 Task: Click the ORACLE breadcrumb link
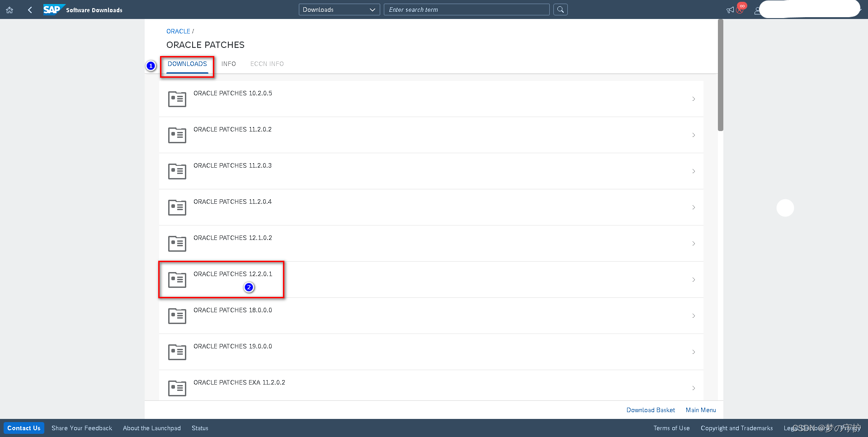[178, 31]
